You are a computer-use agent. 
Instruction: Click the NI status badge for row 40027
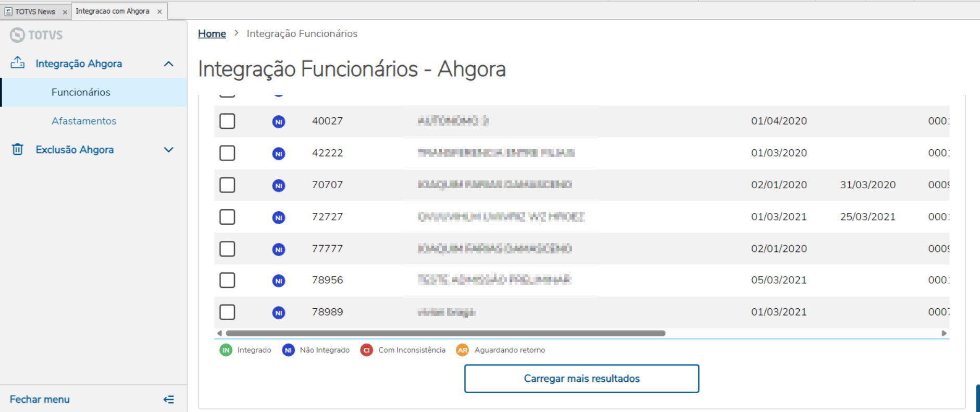[x=279, y=122]
